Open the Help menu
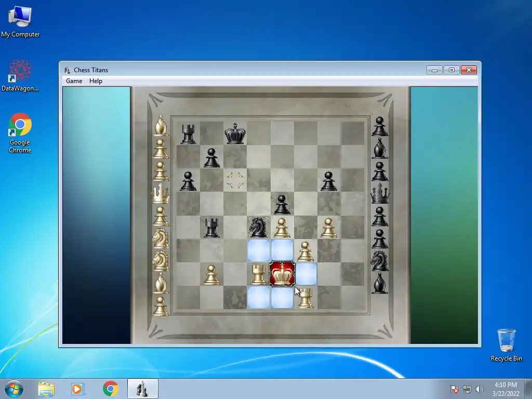 click(96, 81)
